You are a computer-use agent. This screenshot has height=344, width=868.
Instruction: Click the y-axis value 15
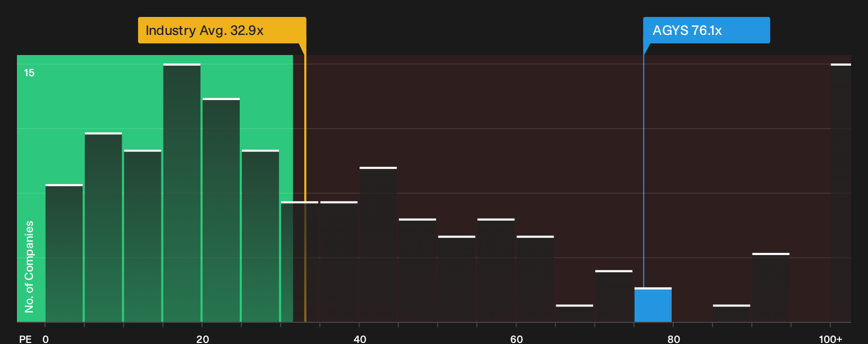point(29,73)
